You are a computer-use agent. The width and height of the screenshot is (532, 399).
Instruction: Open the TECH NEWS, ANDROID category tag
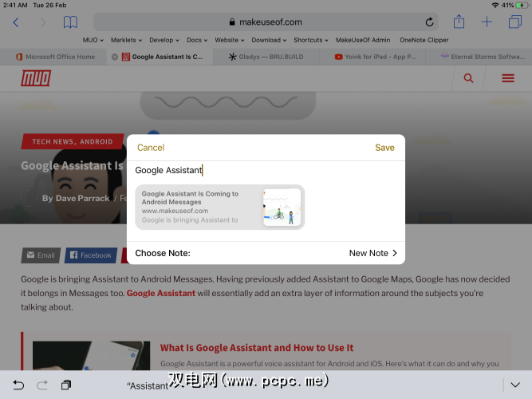[x=73, y=141]
